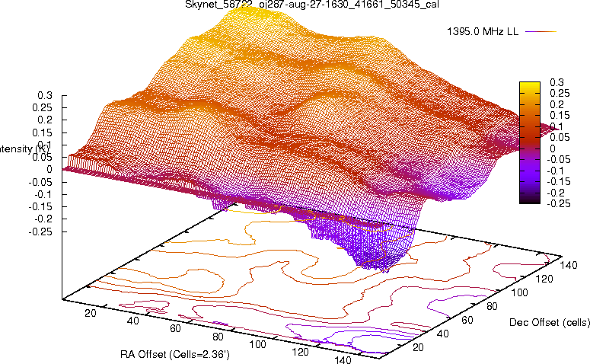Image resolution: width=590 pixels, height=364 pixels.
Task: Click the -0.2 tick on the intensity axis
Action: point(43,219)
